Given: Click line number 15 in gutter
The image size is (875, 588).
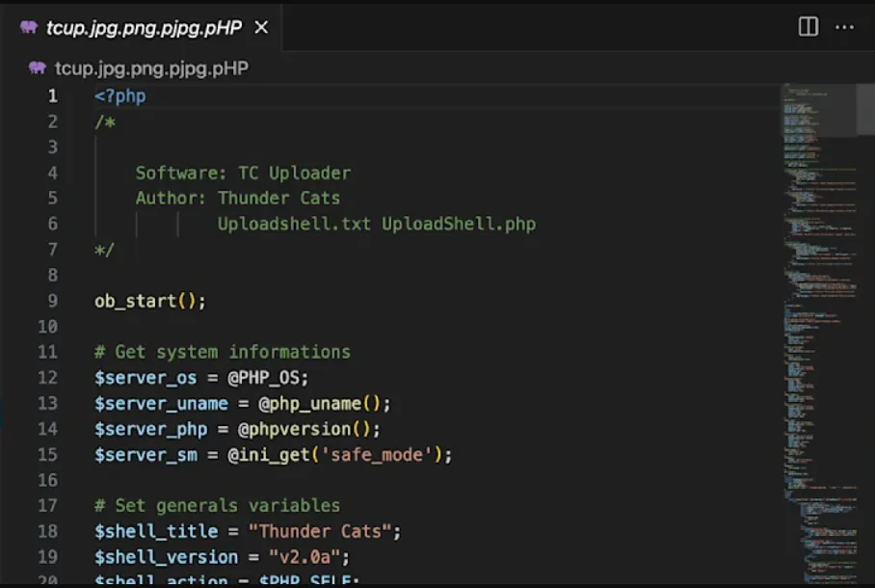Looking at the screenshot, I should (47, 455).
